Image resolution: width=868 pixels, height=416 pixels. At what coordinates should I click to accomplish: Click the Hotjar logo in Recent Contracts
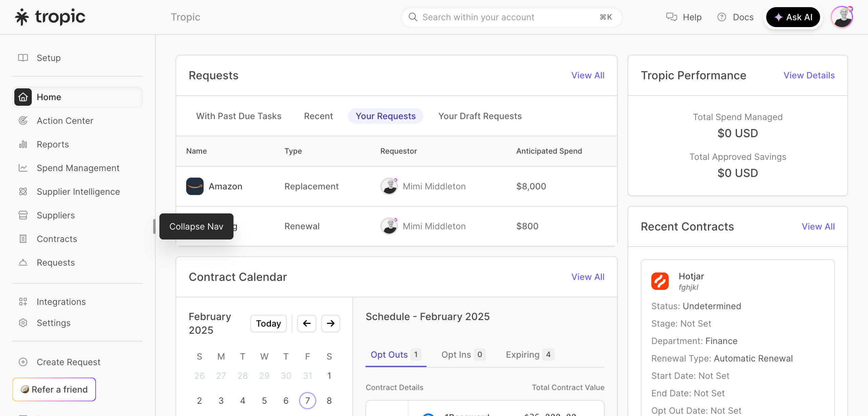(660, 281)
